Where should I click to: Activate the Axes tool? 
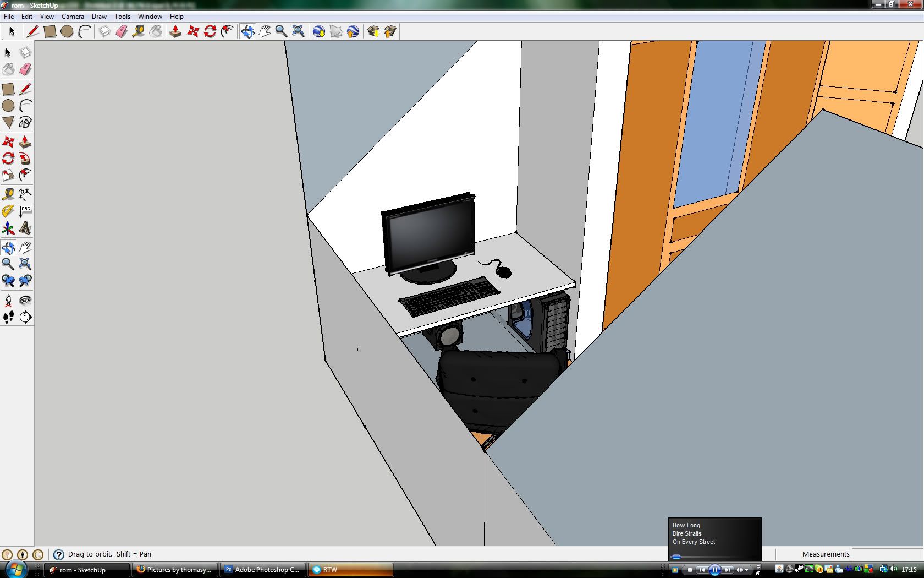(x=8, y=228)
